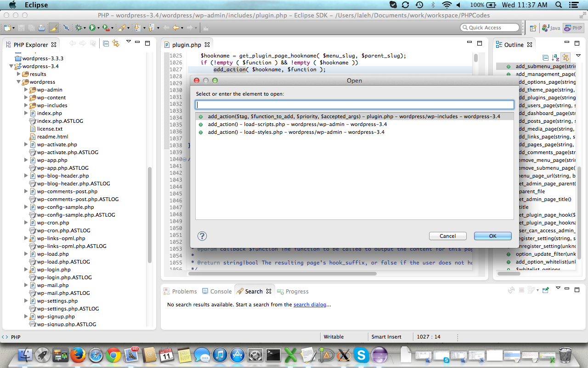588x368 pixels.
Task: Expand the wp-content folder
Action: (x=26, y=98)
